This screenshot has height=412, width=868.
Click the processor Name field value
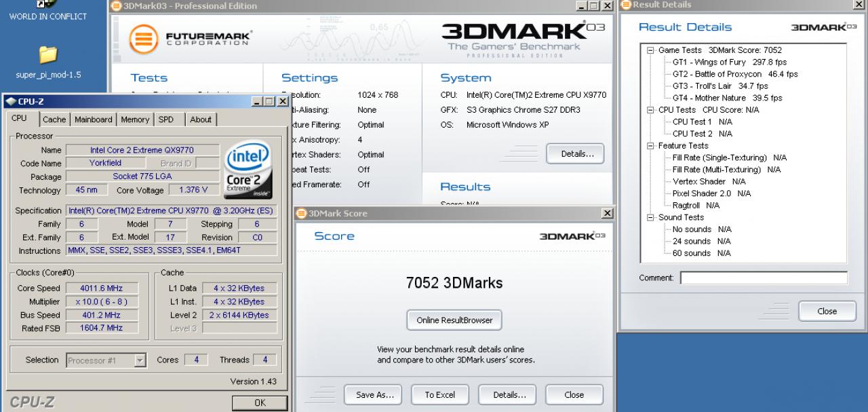pos(142,150)
